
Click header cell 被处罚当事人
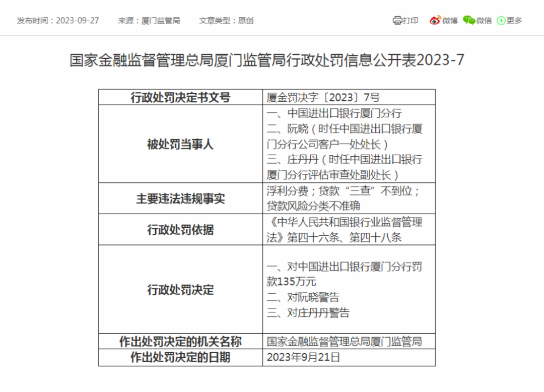(180, 144)
